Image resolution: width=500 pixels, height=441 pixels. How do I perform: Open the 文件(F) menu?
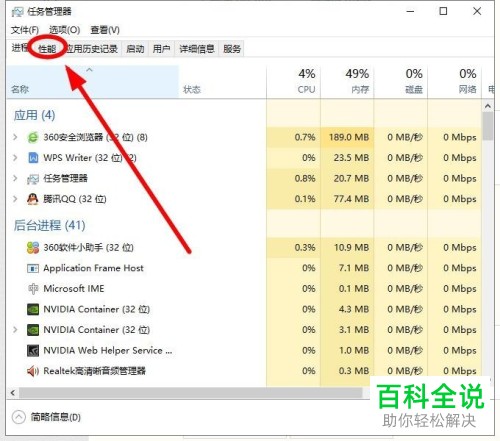click(x=25, y=30)
